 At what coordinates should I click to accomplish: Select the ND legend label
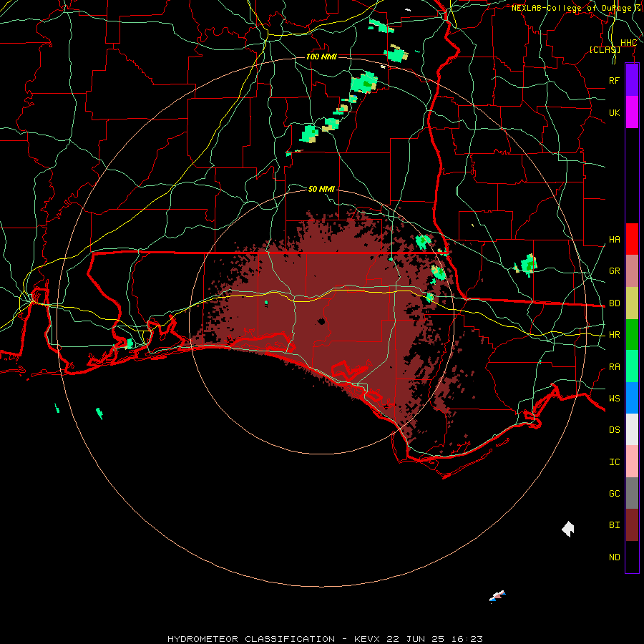click(x=614, y=557)
